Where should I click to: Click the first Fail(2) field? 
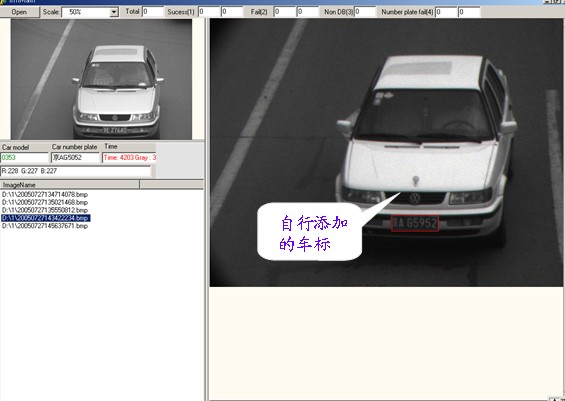(285, 12)
